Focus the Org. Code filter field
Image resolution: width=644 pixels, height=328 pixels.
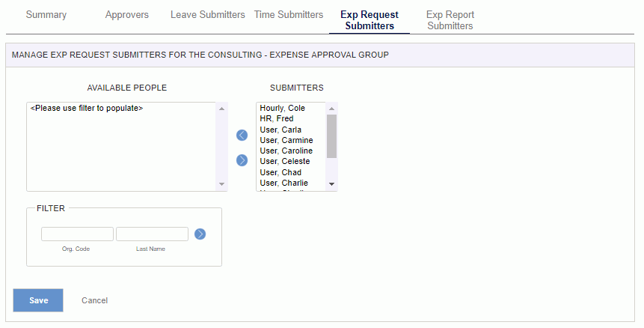[x=77, y=234]
